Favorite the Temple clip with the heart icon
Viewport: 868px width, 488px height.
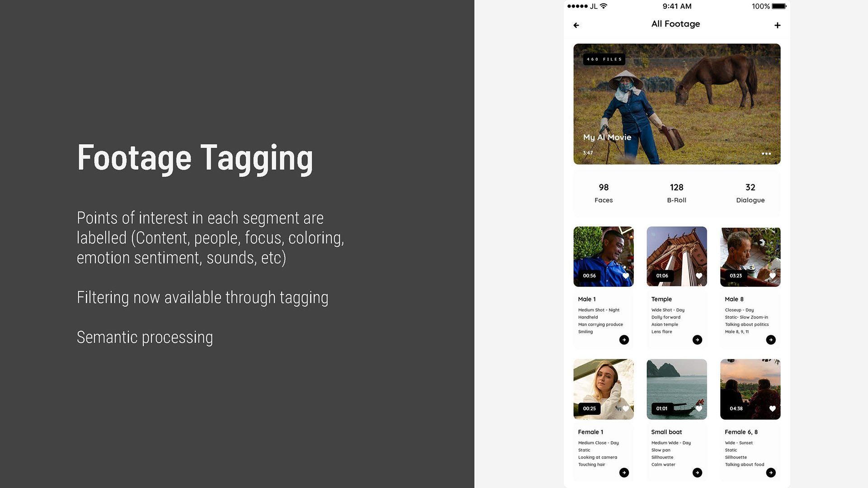point(699,276)
